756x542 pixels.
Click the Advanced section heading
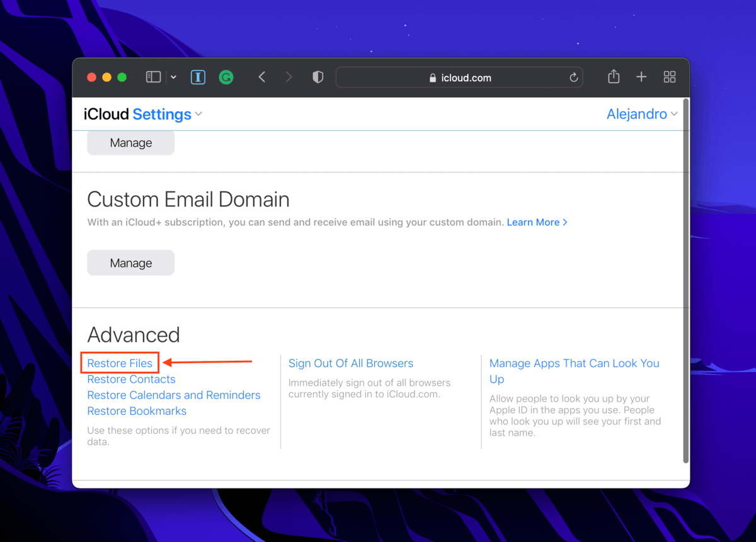[x=134, y=334]
